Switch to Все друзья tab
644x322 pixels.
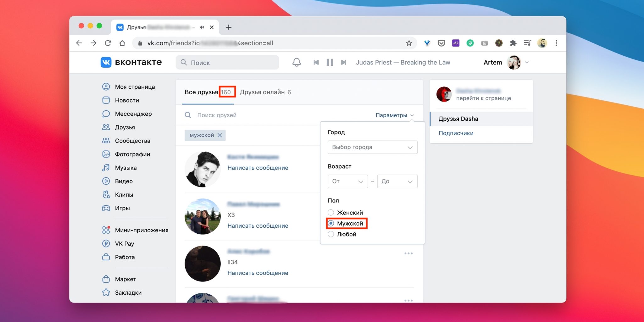208,92
